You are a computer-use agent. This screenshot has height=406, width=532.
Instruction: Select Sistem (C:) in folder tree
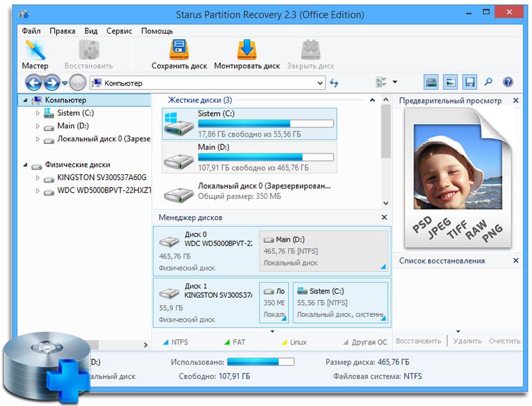coord(75,113)
